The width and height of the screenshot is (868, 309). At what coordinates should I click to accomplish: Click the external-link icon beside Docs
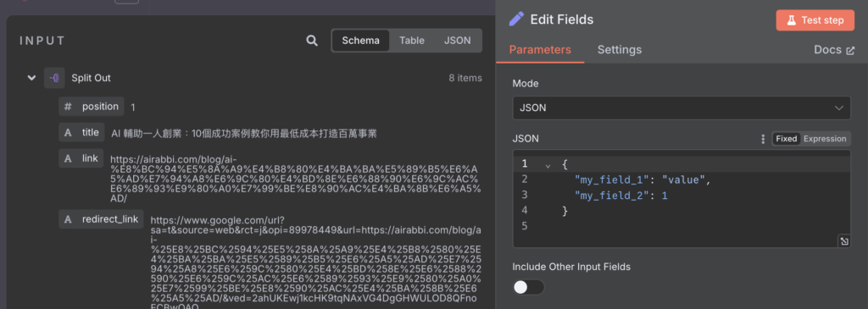(851, 50)
